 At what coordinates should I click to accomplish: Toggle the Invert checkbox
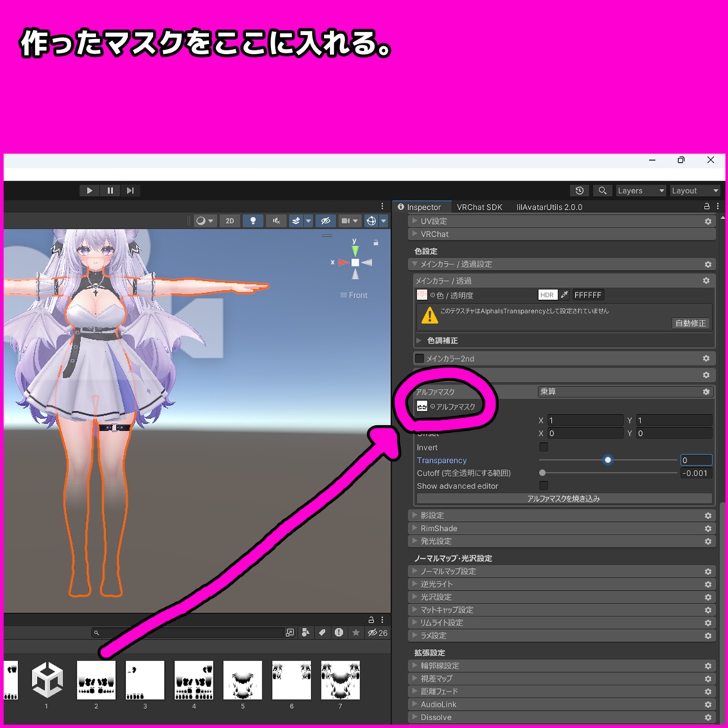(543, 447)
